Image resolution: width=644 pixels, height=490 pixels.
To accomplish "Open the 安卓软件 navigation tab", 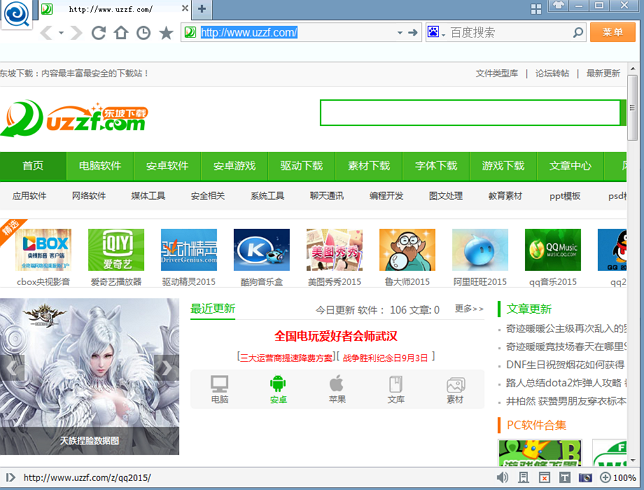I will tap(167, 166).
